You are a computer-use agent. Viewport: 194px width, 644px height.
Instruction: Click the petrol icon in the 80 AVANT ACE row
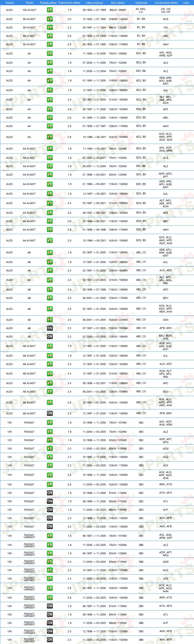[x=50, y=19]
